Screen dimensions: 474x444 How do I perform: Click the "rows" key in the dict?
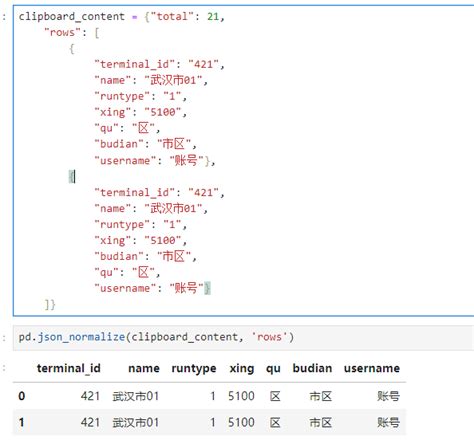(x=63, y=32)
